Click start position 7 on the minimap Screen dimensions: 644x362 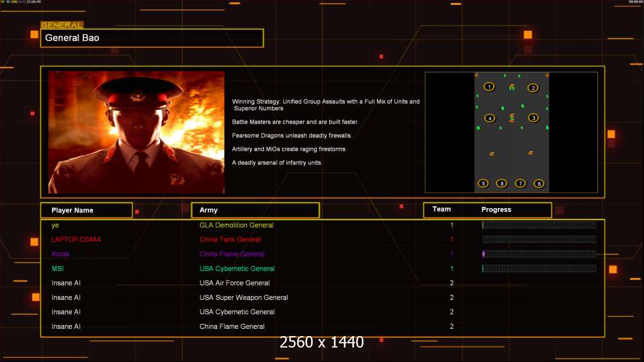tap(520, 183)
